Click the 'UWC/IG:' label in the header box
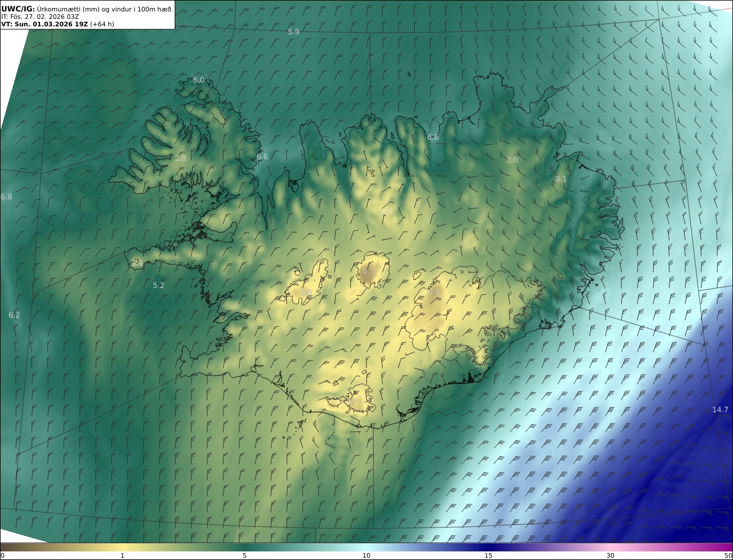733x560 pixels. click(x=18, y=9)
